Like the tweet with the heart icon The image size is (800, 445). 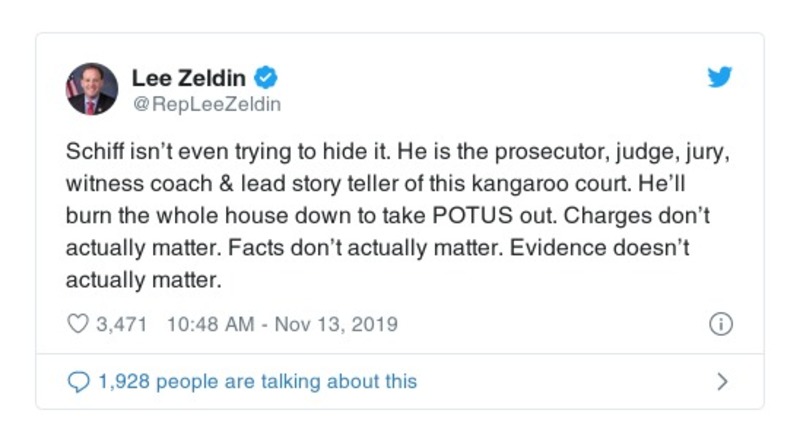tap(77, 324)
